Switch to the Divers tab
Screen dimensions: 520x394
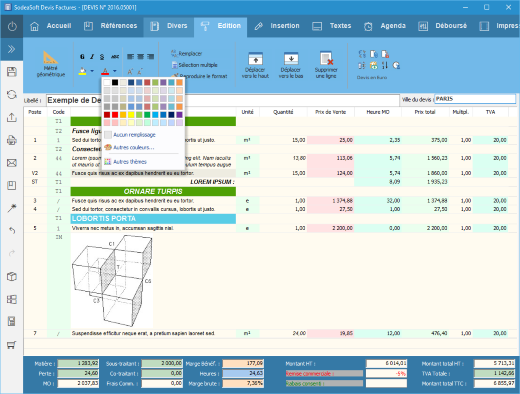pyautogui.click(x=169, y=26)
